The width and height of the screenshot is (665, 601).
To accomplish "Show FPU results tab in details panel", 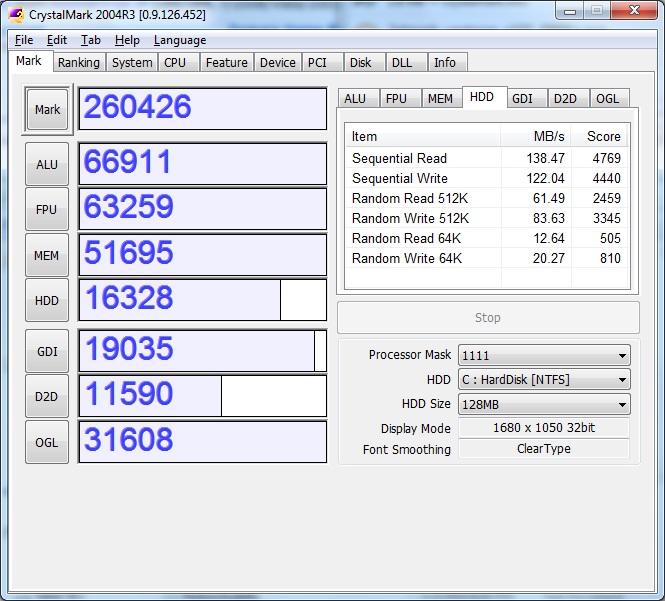I will pos(400,98).
